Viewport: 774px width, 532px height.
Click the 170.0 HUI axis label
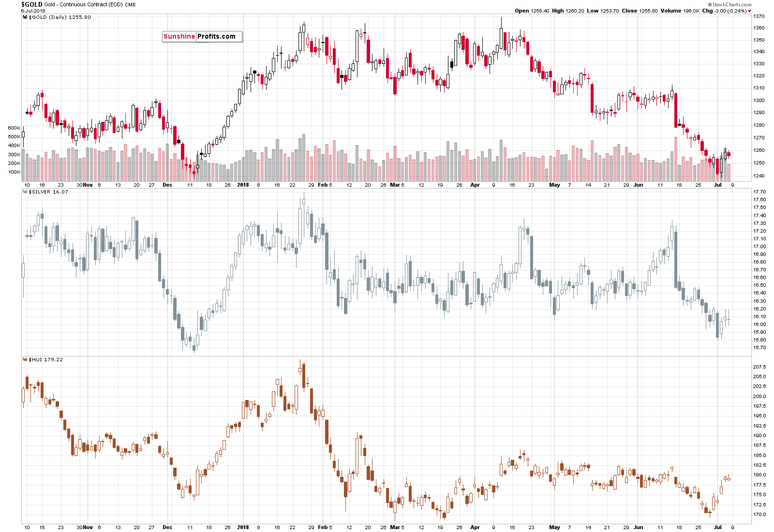click(759, 514)
